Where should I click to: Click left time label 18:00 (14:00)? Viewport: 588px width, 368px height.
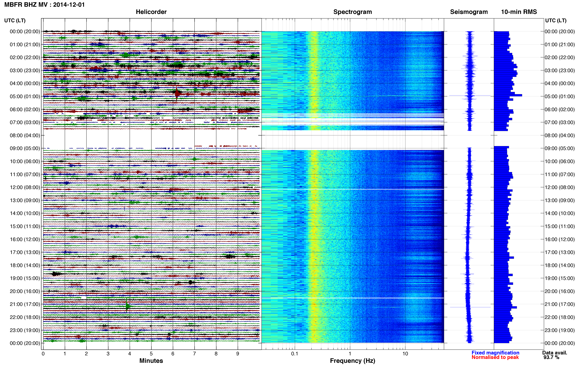click(25, 265)
